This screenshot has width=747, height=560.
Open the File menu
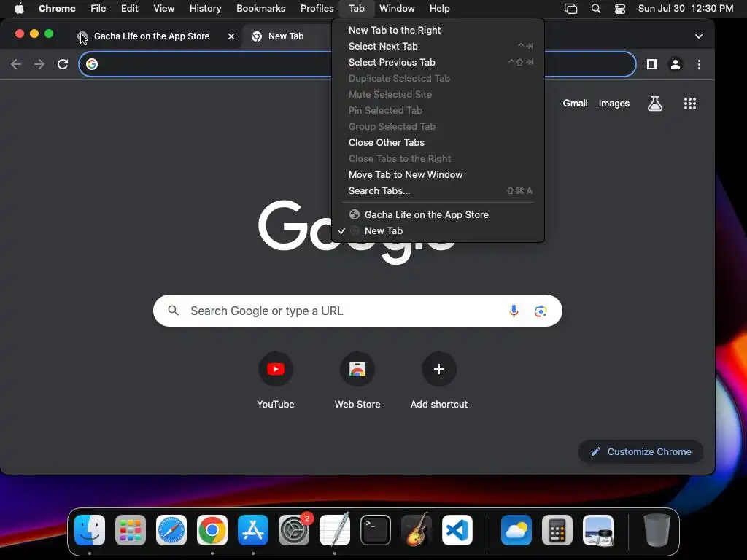pos(98,9)
